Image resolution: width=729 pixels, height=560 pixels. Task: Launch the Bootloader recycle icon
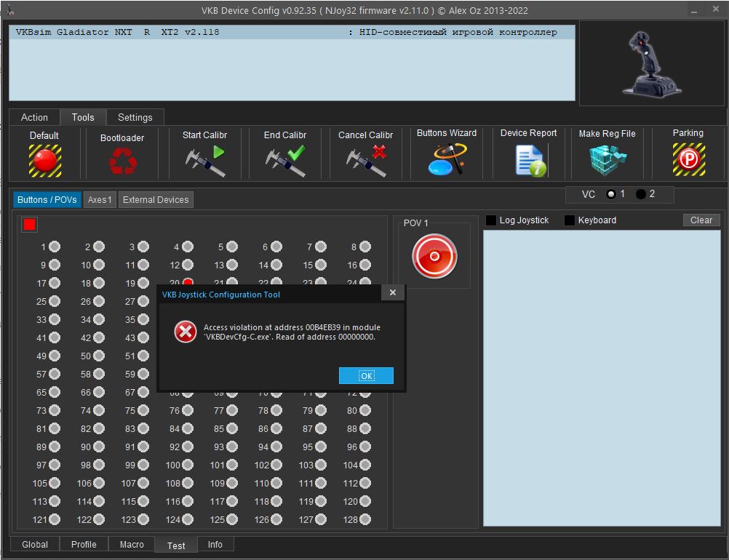(x=122, y=161)
